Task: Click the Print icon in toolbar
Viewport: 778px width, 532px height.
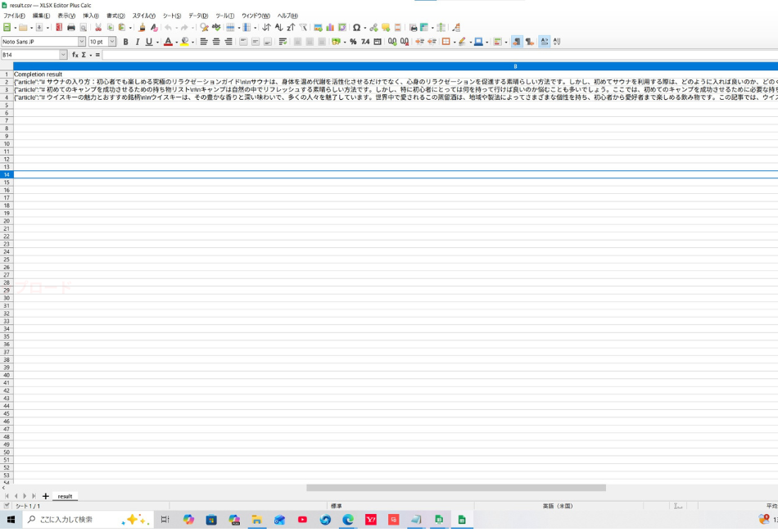Action: click(x=71, y=28)
